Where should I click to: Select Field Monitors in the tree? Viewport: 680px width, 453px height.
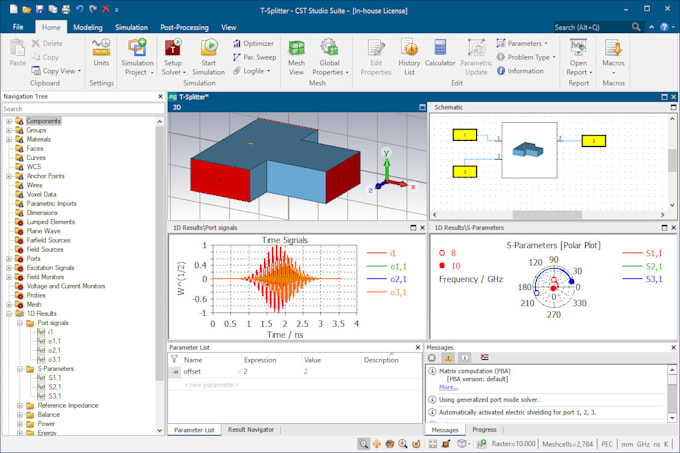click(x=45, y=277)
